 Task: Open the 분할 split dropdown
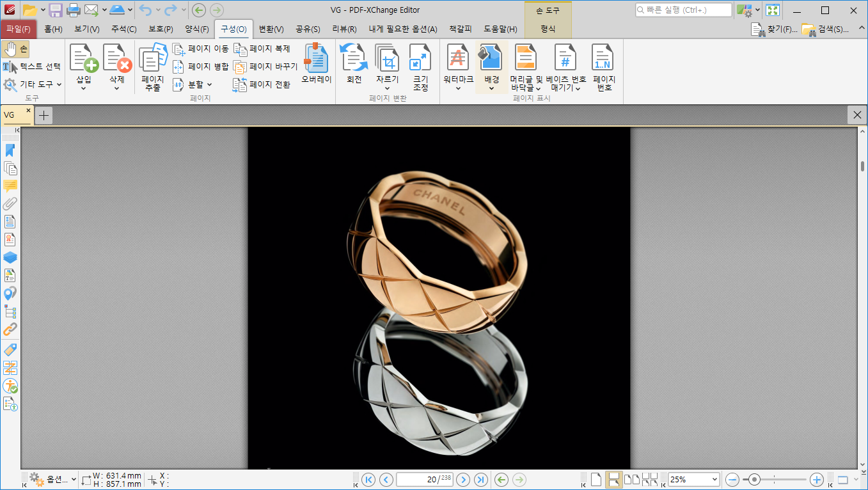coord(192,84)
